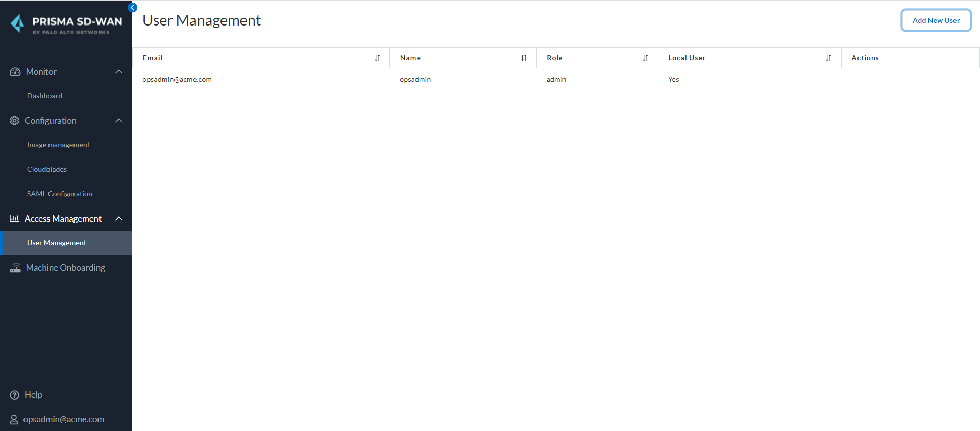Click the Name column header

click(410, 58)
